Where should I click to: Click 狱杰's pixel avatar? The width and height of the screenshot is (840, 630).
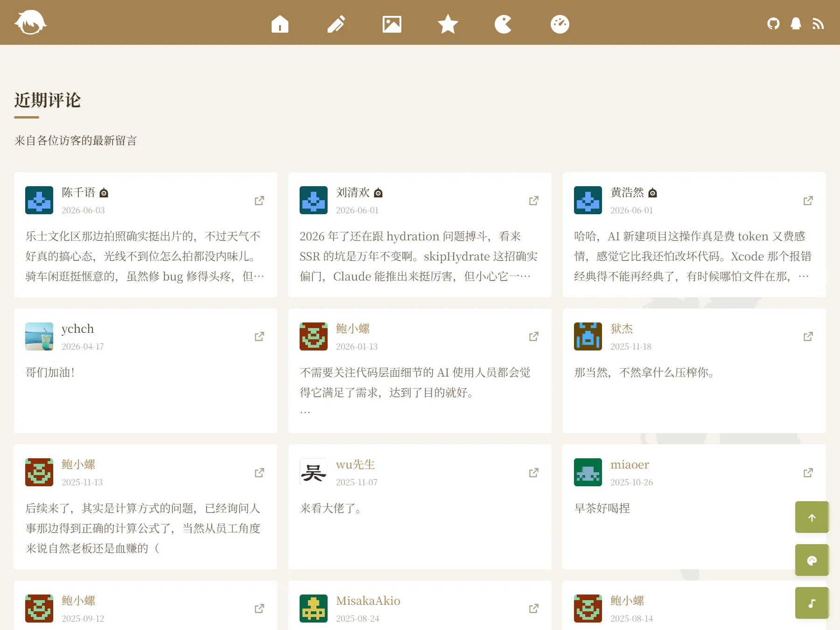[588, 336]
